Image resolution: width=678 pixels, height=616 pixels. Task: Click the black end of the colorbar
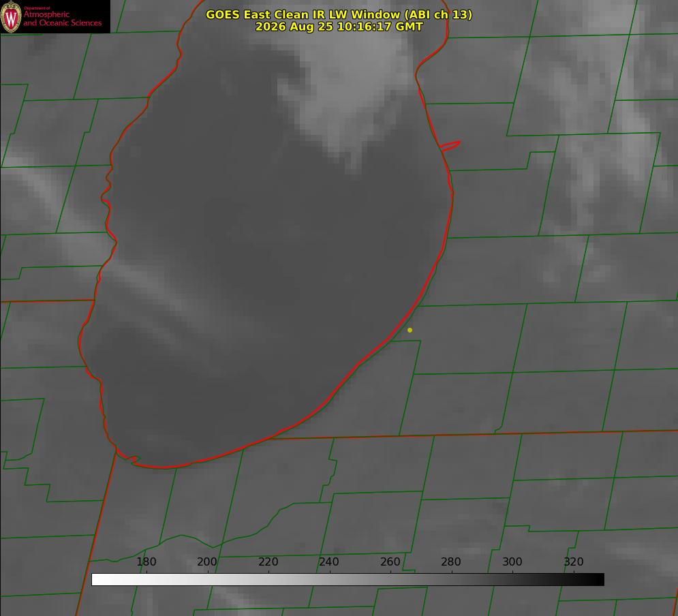click(596, 579)
